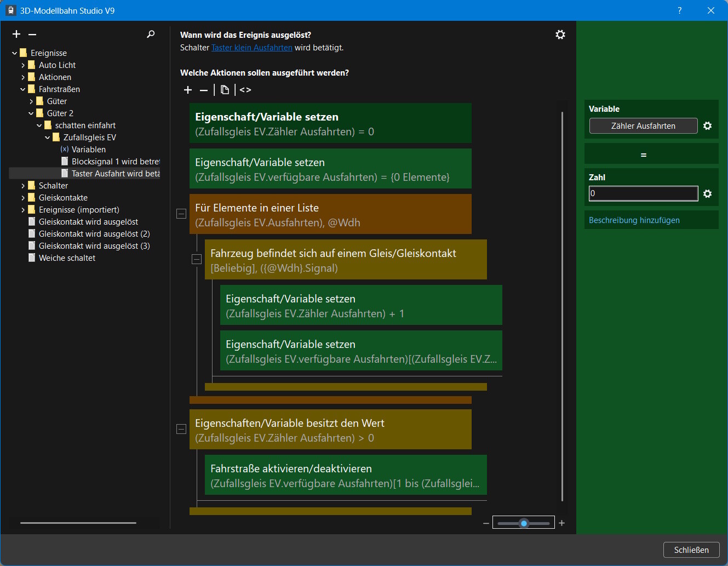Click the 'Taster klein Ausfahrten' link
728x566 pixels.
pos(252,48)
